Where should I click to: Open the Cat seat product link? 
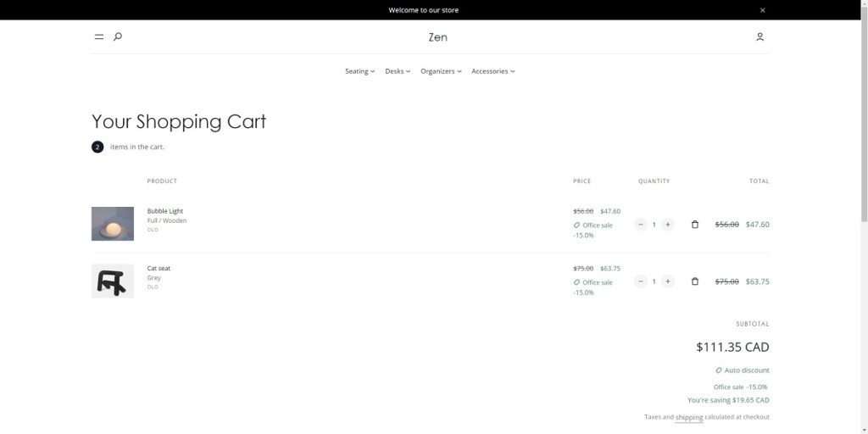click(159, 269)
